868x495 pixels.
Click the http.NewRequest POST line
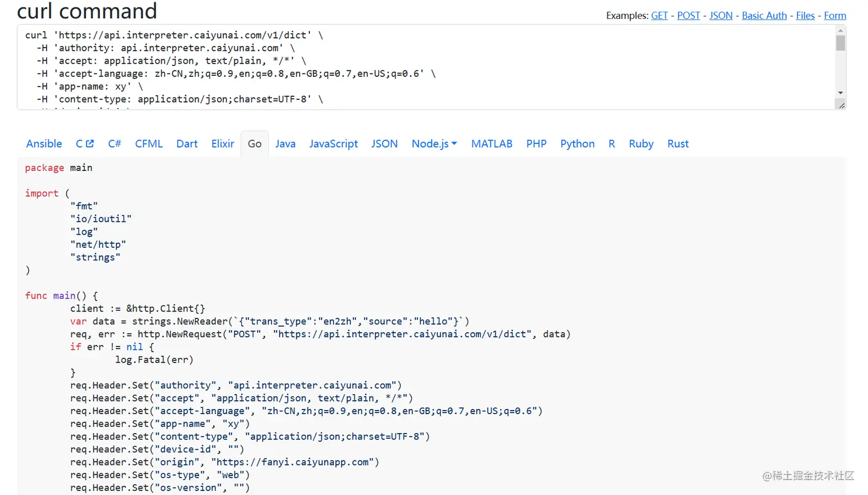coord(320,334)
